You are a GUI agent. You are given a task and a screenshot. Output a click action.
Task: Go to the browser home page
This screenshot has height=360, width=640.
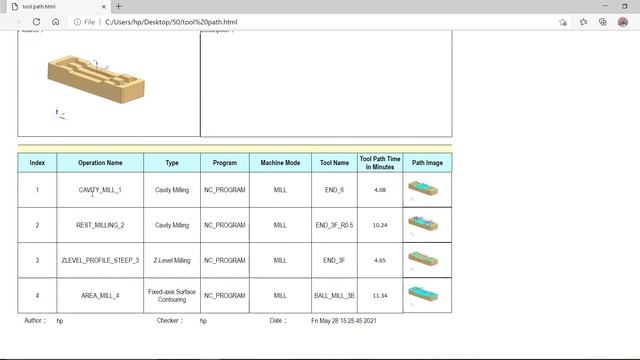[56, 22]
